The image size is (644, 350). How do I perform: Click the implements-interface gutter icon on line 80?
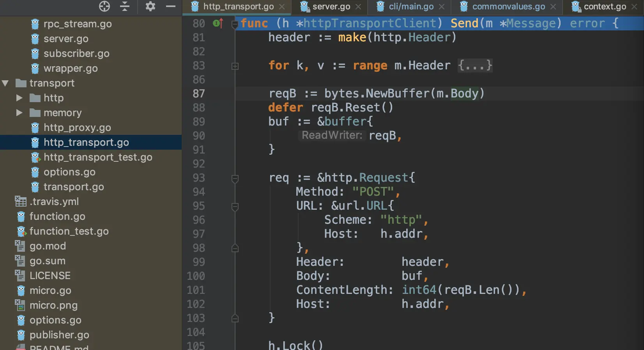[x=218, y=23]
